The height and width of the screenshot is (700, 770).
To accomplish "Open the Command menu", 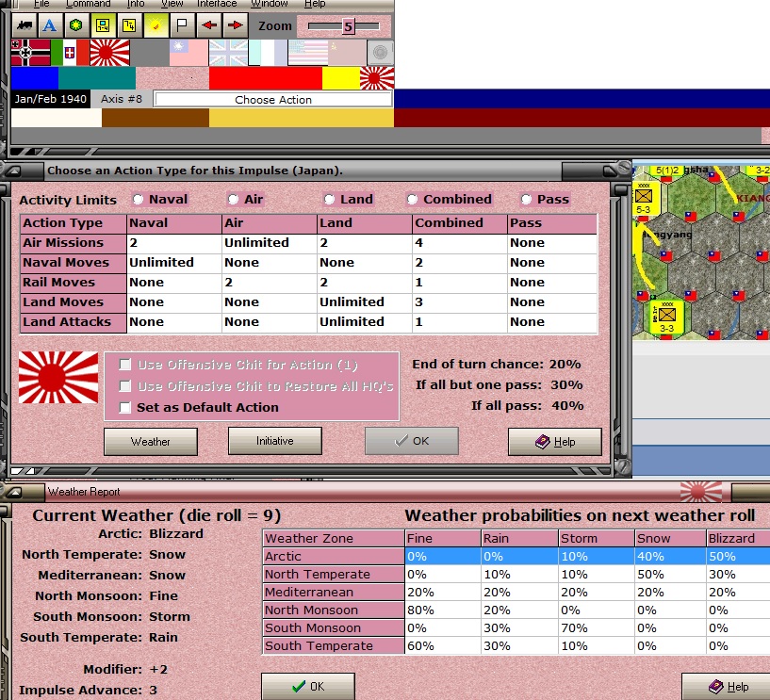I will tap(90, 4).
